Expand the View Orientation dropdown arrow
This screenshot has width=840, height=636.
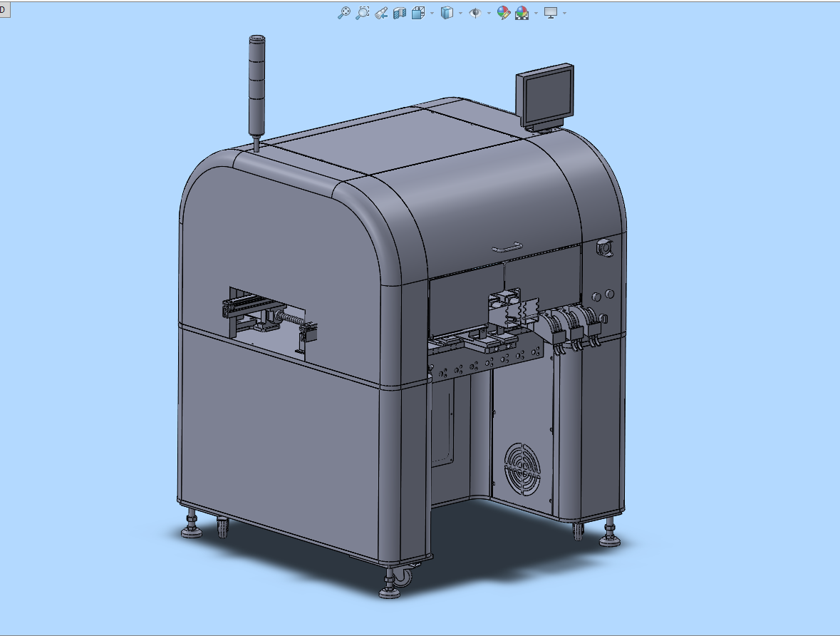pyautogui.click(x=432, y=14)
